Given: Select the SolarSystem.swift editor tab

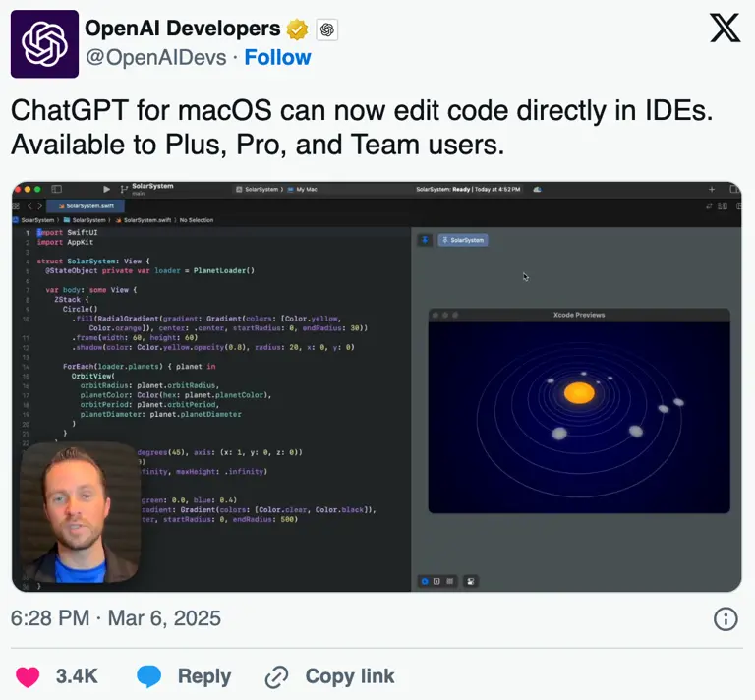Looking at the screenshot, I should coord(86,206).
